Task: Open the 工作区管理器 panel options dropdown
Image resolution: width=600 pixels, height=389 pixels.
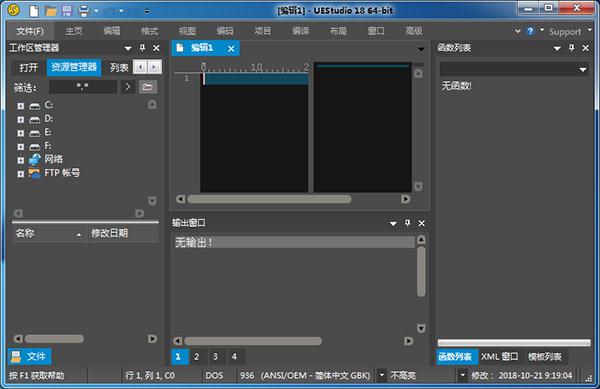Action: point(128,49)
